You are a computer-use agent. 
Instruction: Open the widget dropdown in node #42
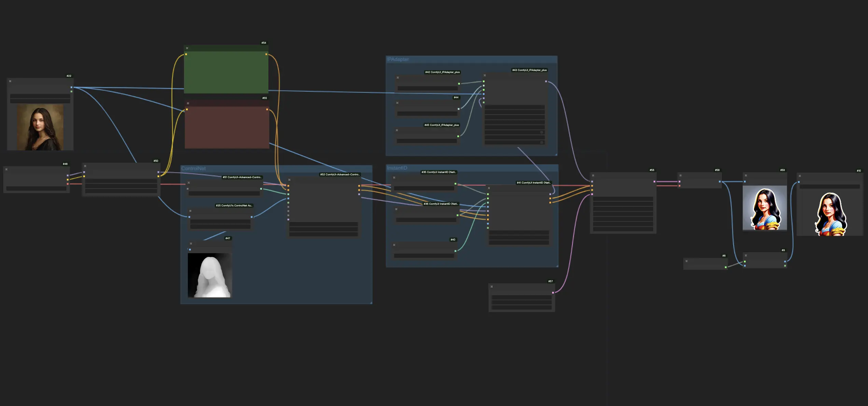(x=428, y=88)
